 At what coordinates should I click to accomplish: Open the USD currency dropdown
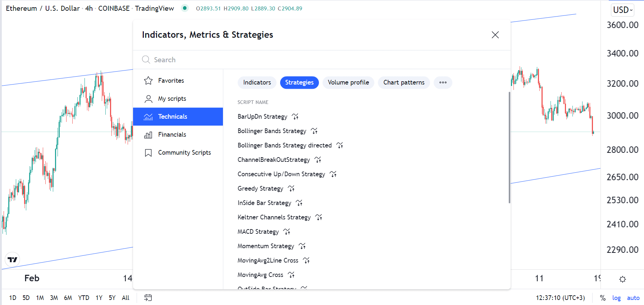[622, 10]
